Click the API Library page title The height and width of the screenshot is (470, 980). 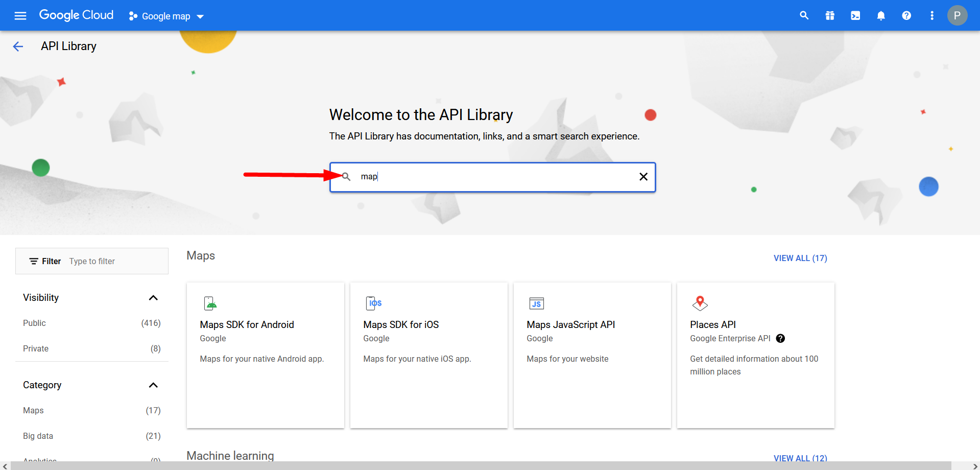pos(68,46)
